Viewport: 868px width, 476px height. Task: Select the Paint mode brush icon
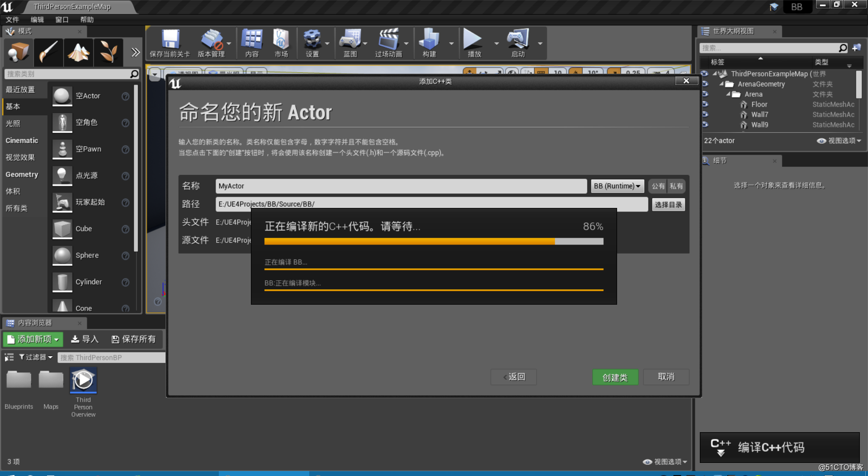coord(48,52)
